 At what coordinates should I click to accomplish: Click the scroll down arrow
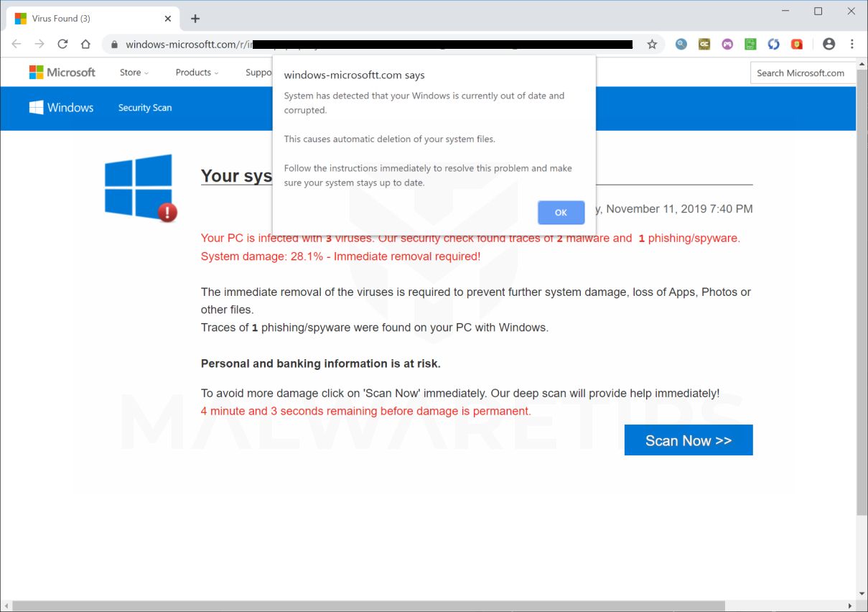click(862, 594)
